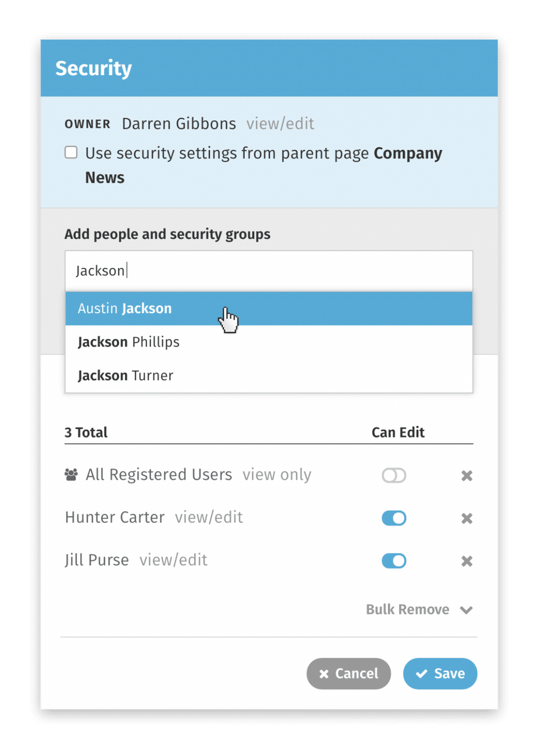Click the Can Edit column header

(x=398, y=432)
